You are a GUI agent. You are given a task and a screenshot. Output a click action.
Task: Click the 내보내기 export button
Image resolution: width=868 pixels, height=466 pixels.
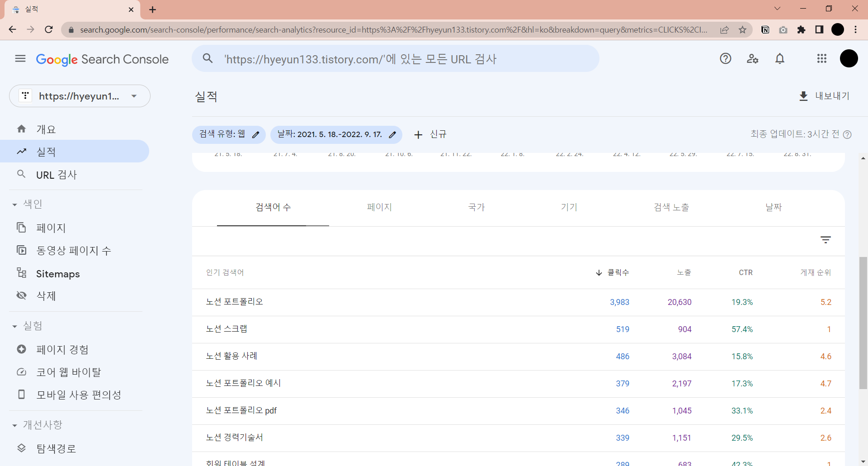[x=824, y=96]
